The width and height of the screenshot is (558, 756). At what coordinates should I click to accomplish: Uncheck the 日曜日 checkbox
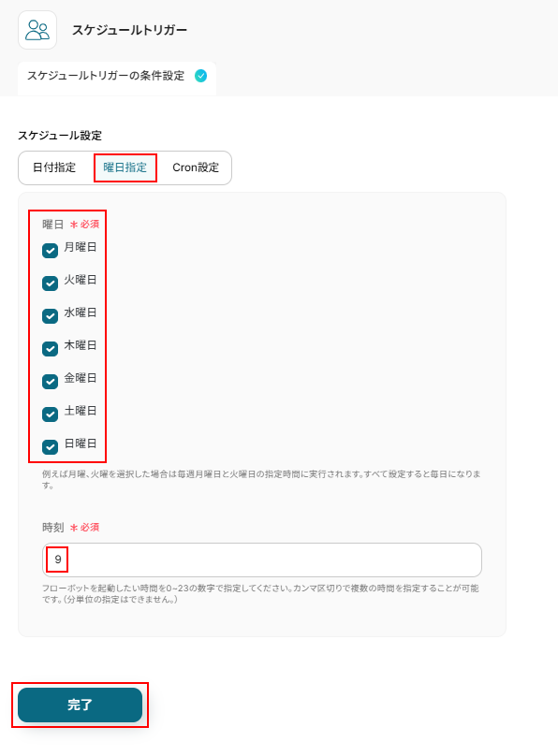(x=51, y=447)
